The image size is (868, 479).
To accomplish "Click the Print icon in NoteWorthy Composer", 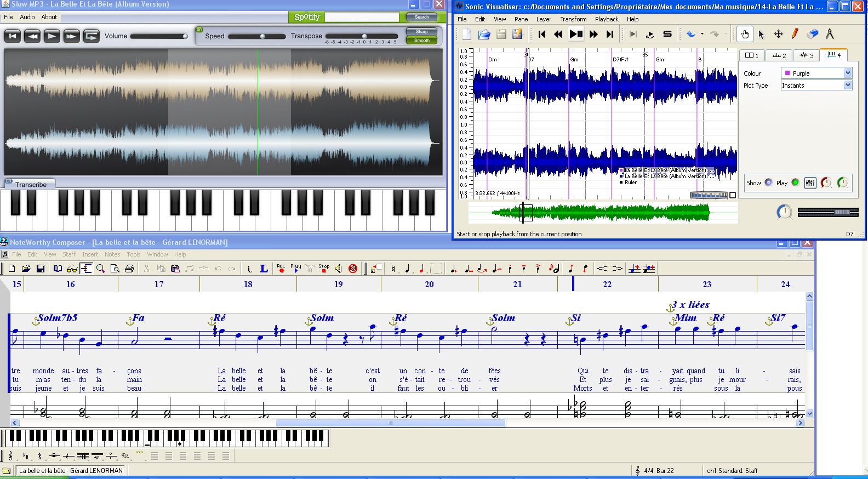I will (129, 269).
